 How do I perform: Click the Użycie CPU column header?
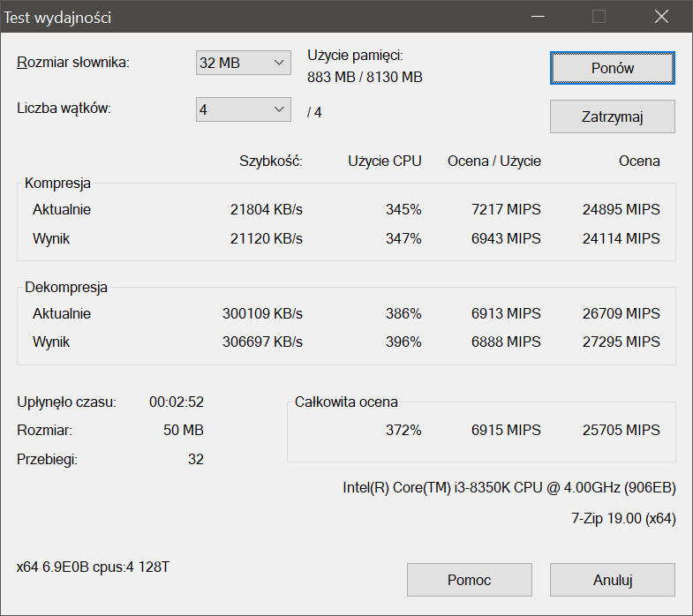(x=385, y=162)
